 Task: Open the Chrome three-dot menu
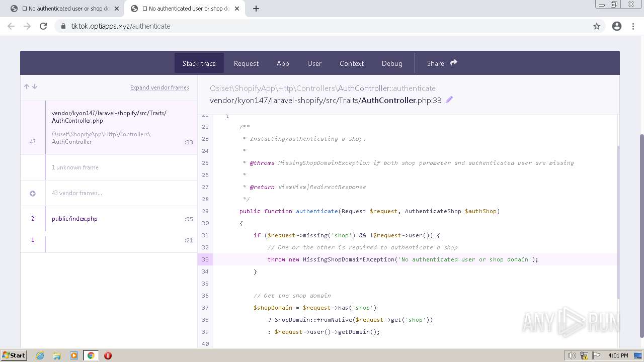633,26
